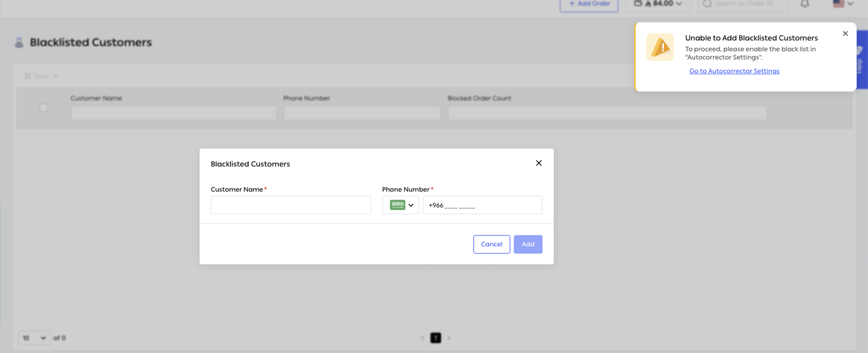Screen dimensions: 868x353
Task: Click the Add button in the dialog
Action: point(528,244)
